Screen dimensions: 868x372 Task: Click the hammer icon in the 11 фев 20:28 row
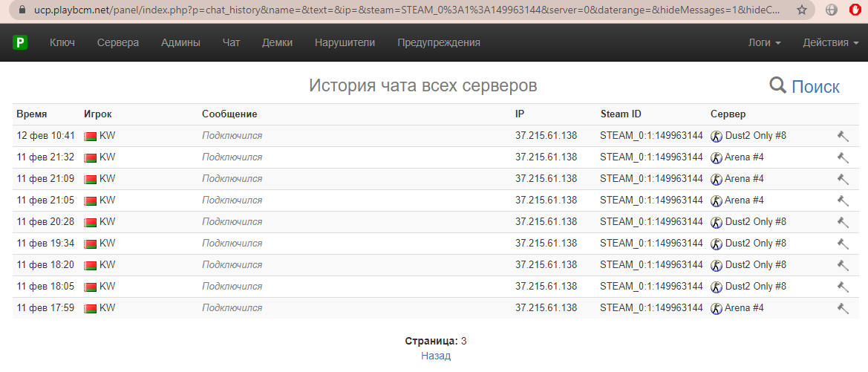pos(842,222)
